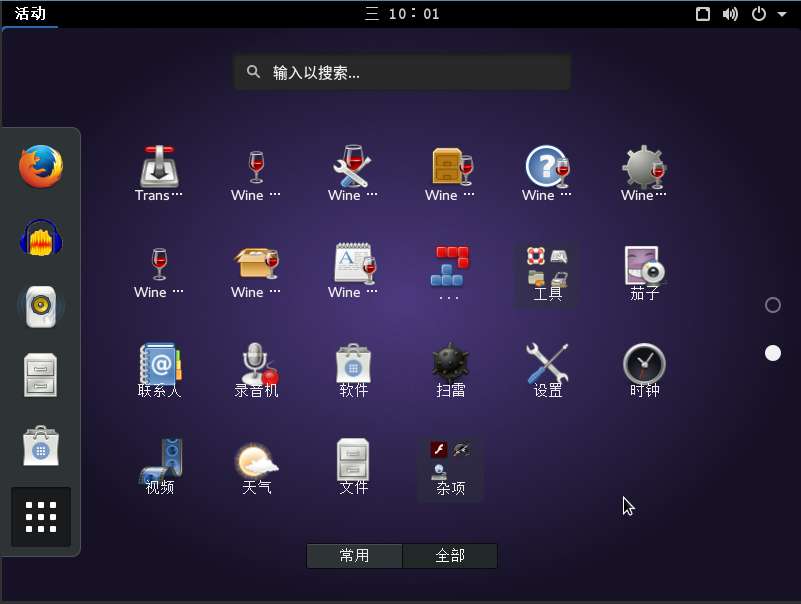The height and width of the screenshot is (604, 801).
Task: Click the volume speaker icon in top bar
Action: (730, 14)
